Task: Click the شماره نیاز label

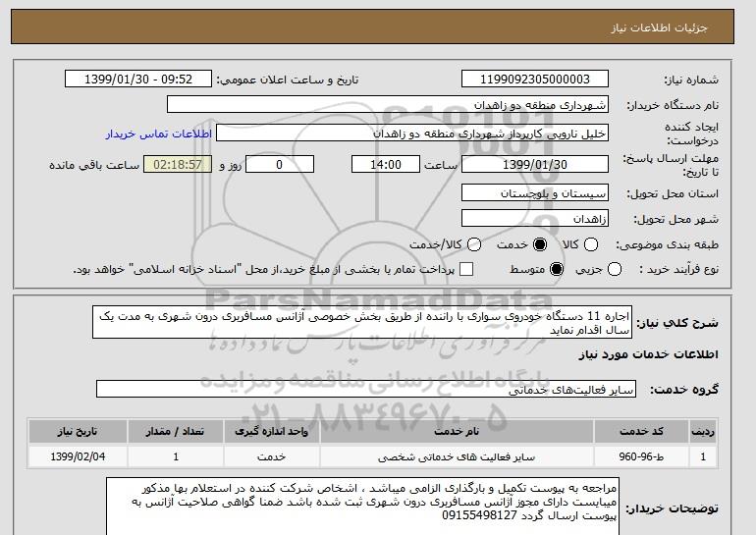Action: click(691, 80)
